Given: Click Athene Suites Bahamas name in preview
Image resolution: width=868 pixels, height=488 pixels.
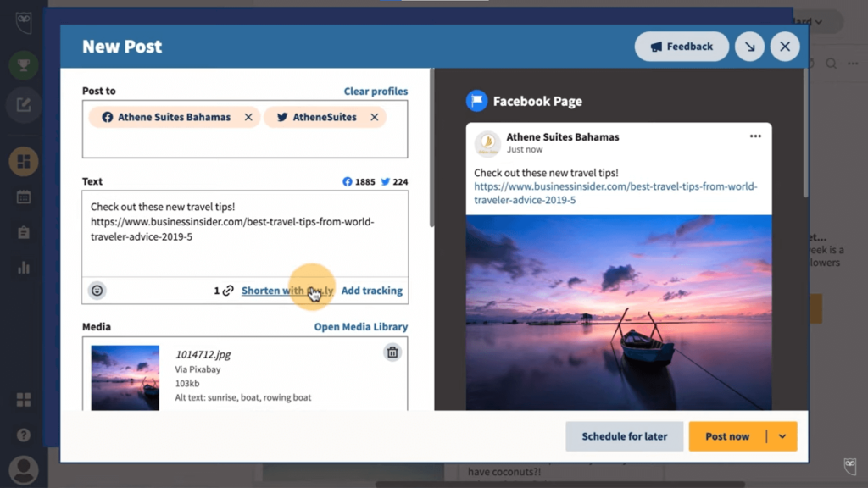Looking at the screenshot, I should (x=563, y=136).
